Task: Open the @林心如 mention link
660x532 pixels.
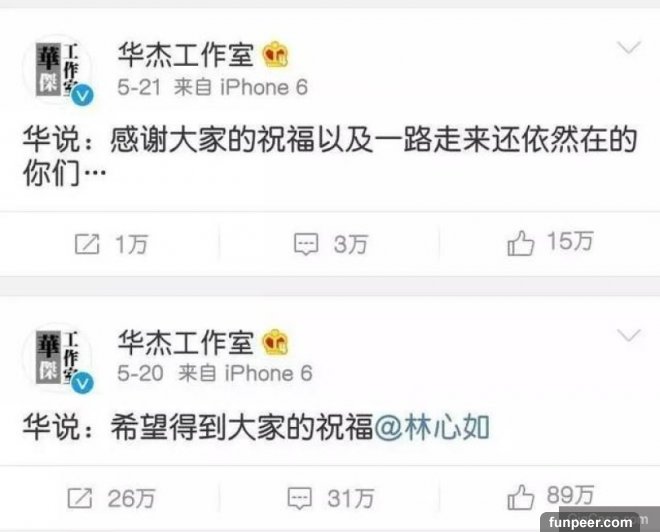Action: [x=431, y=428]
